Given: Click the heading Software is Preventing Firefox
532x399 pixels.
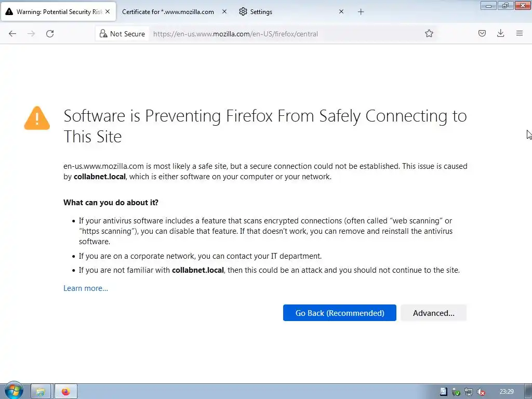Looking at the screenshot, I should 265,126.
